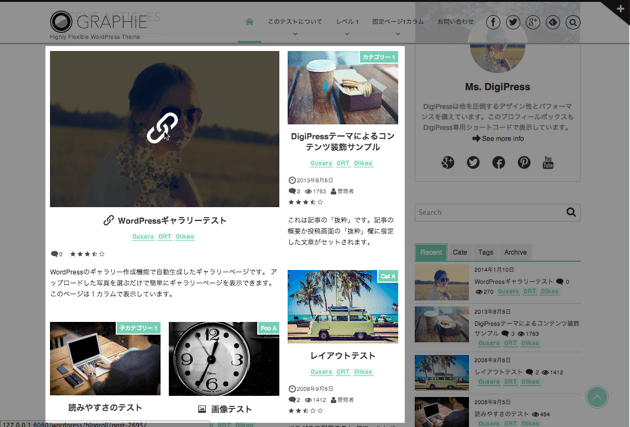Image resolution: width=630 pixels, height=427 pixels.
Task: Click the home icon in navigation
Action: 250,22
